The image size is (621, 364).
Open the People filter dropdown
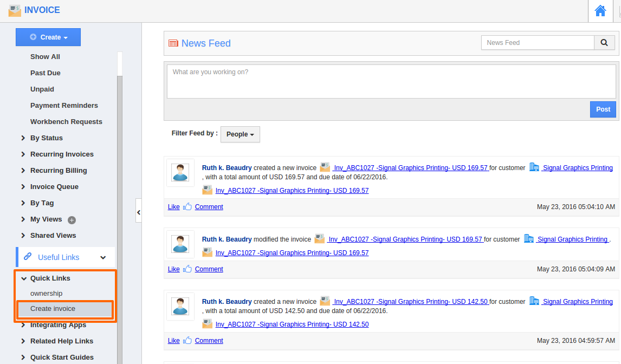240,134
